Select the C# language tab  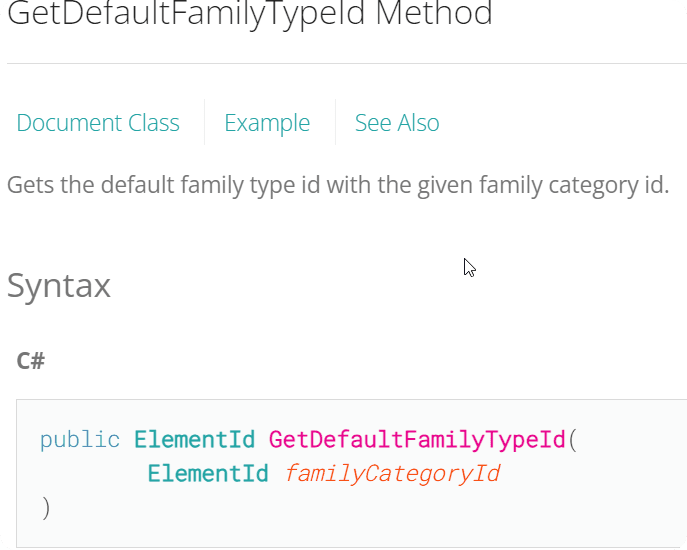pyautogui.click(x=31, y=361)
